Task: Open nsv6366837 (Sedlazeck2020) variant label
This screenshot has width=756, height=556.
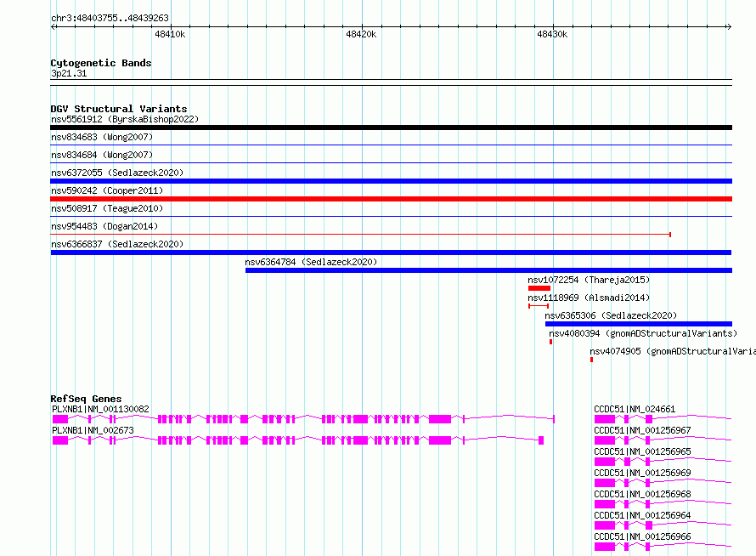Action: (117, 244)
